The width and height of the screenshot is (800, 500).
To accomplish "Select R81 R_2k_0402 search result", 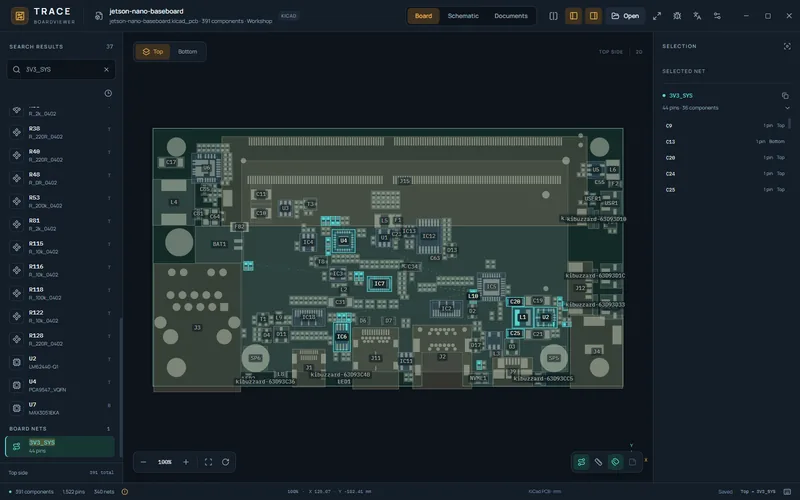I will pos(61,224).
